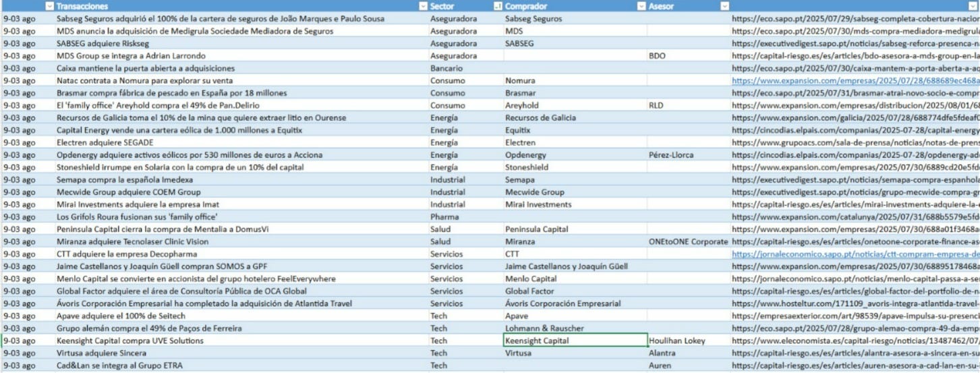Select cell 'SABSEG adquiere Riskseg'
The height and width of the screenshot is (373, 980).
(241, 43)
